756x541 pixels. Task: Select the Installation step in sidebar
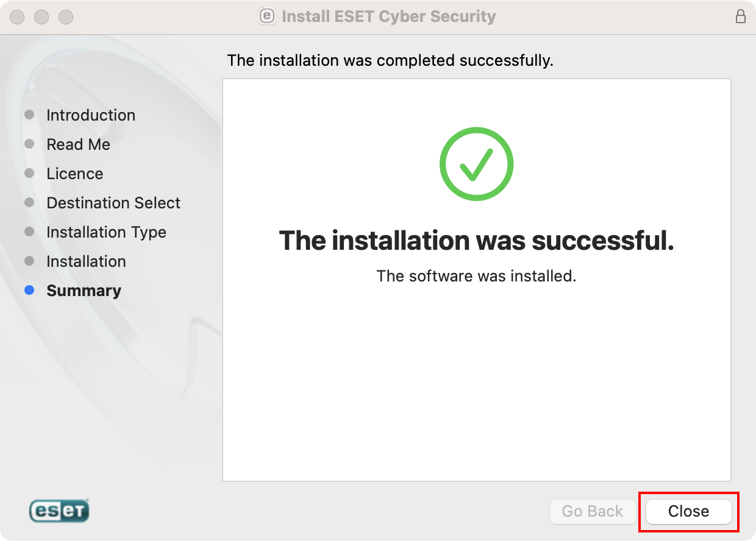(x=86, y=261)
